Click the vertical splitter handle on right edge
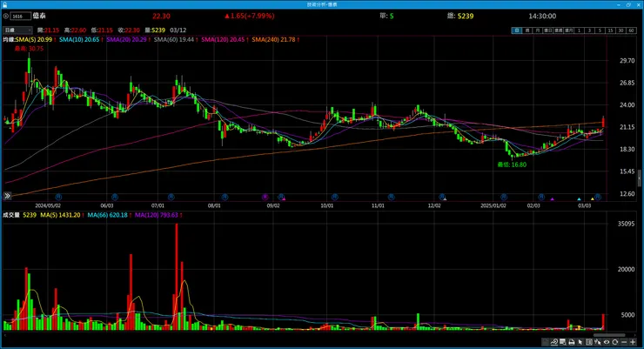644x349 pixels. 640,178
